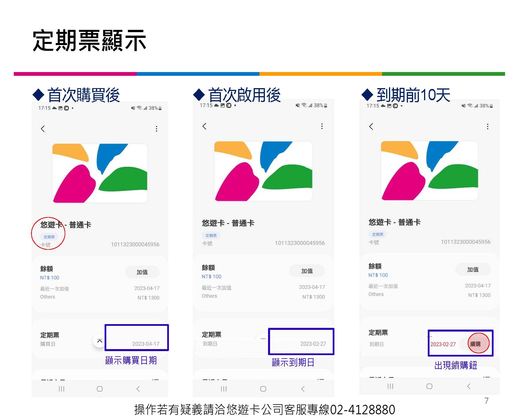Tap NT$ 1300 top-up amount in 首次購買後 phone
Viewport: 520px width, 420px height.
click(x=148, y=298)
